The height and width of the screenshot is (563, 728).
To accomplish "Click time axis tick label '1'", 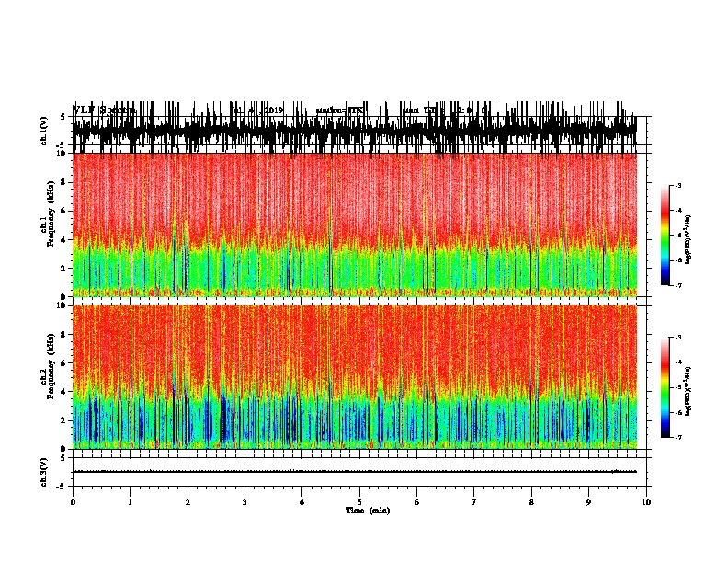I will click(130, 502).
